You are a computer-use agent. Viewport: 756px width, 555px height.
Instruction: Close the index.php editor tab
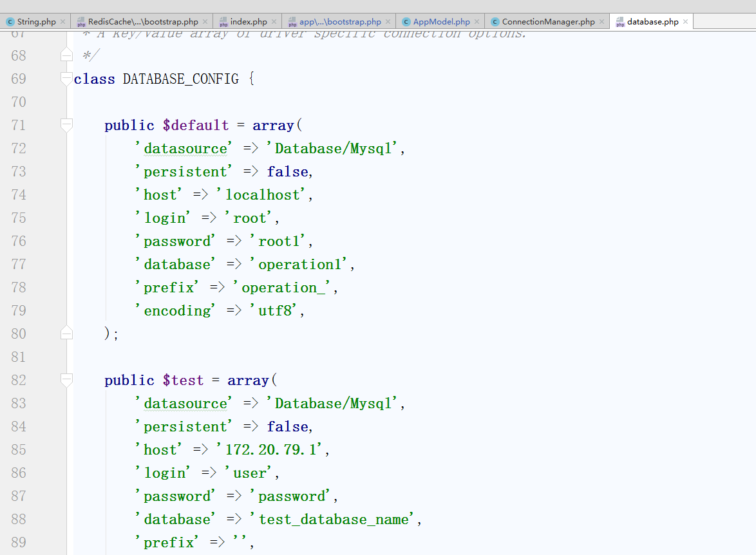[x=274, y=22]
